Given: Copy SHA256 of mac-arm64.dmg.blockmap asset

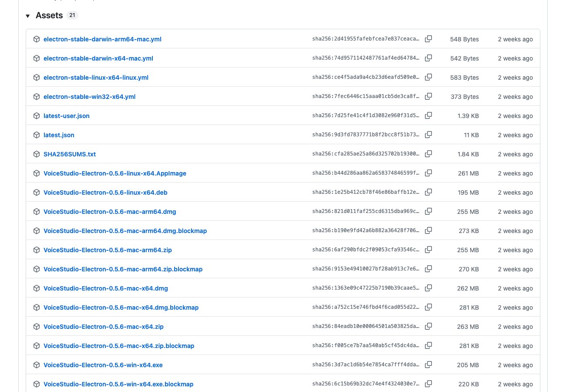Looking at the screenshot, I should 428,230.
